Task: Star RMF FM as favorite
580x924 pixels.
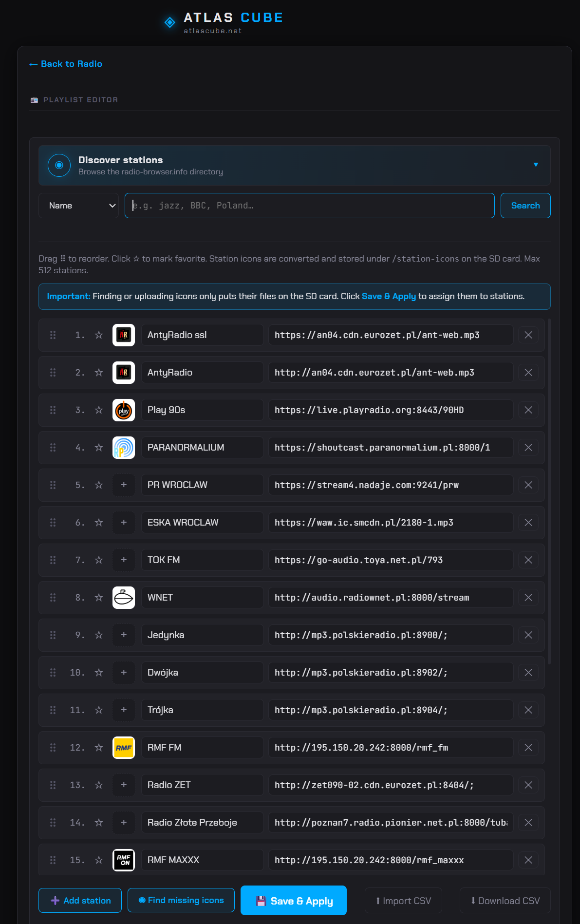Action: (x=99, y=748)
